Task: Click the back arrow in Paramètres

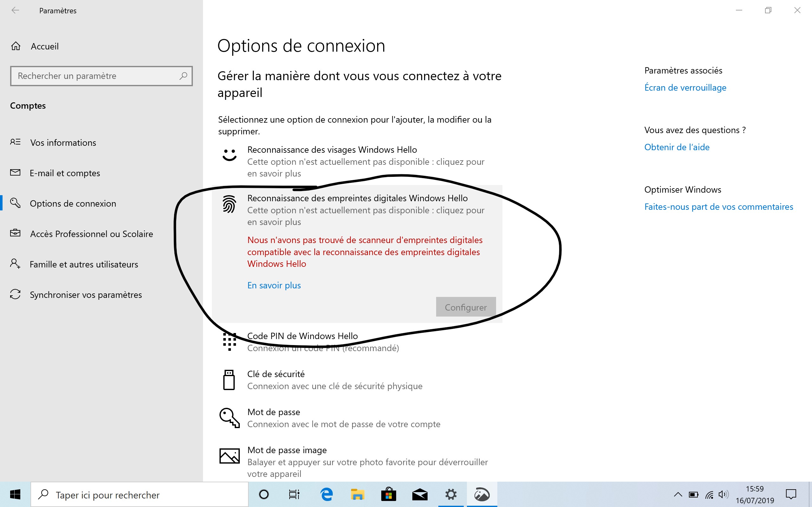Action: [15, 10]
